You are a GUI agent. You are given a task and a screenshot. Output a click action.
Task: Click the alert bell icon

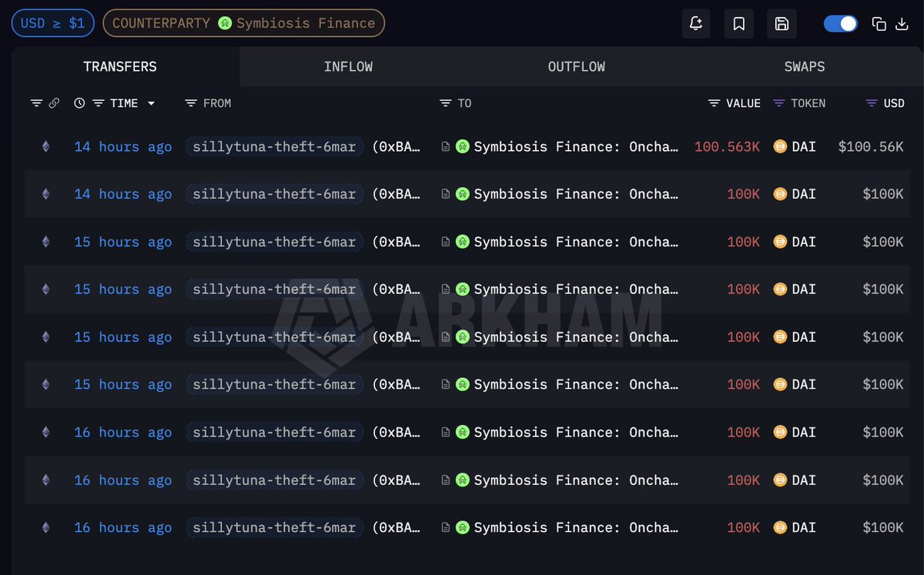coord(696,24)
